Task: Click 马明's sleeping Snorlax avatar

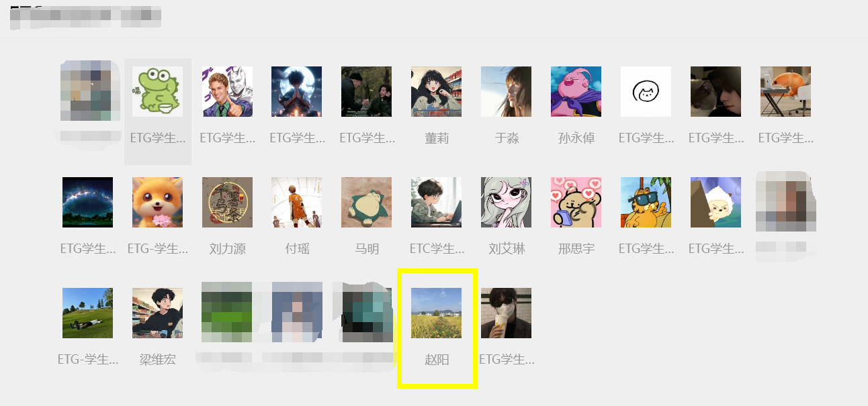Action: pyautogui.click(x=367, y=202)
